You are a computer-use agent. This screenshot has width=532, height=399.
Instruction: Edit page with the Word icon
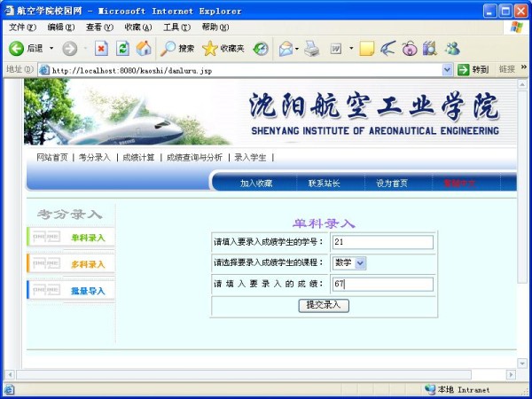(335, 49)
